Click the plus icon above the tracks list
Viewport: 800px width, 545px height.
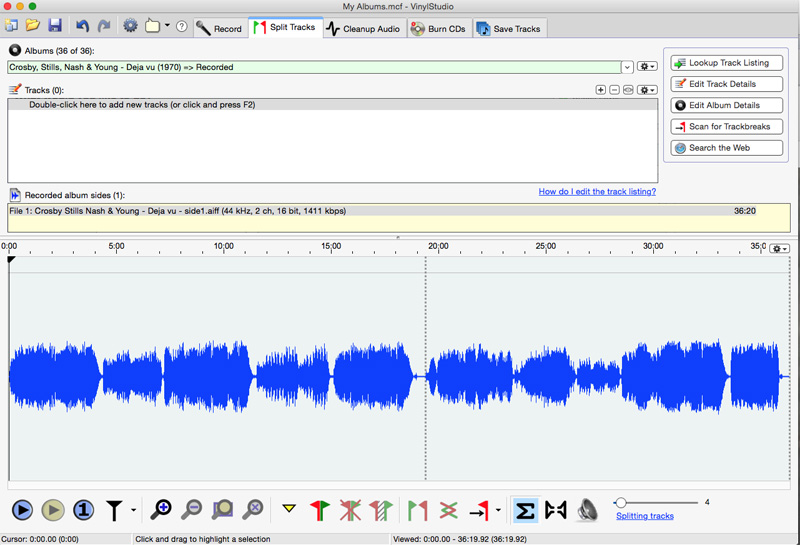point(600,90)
